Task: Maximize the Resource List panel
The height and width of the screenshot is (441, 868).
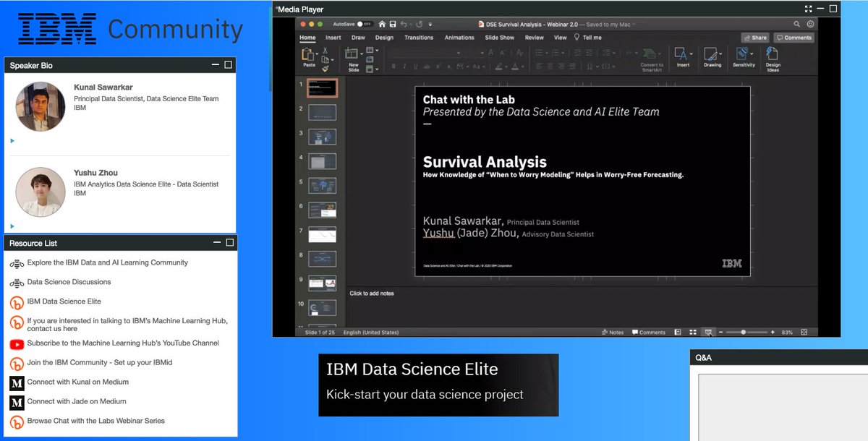Action: pyautogui.click(x=230, y=243)
